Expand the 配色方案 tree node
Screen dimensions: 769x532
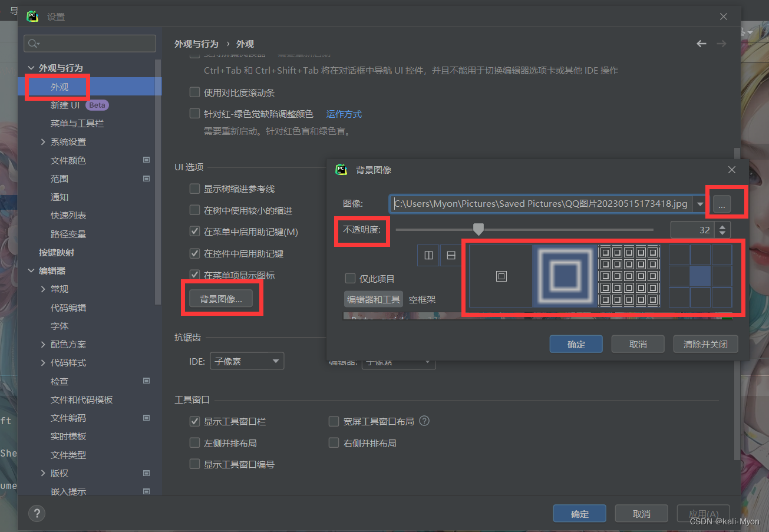click(x=43, y=345)
